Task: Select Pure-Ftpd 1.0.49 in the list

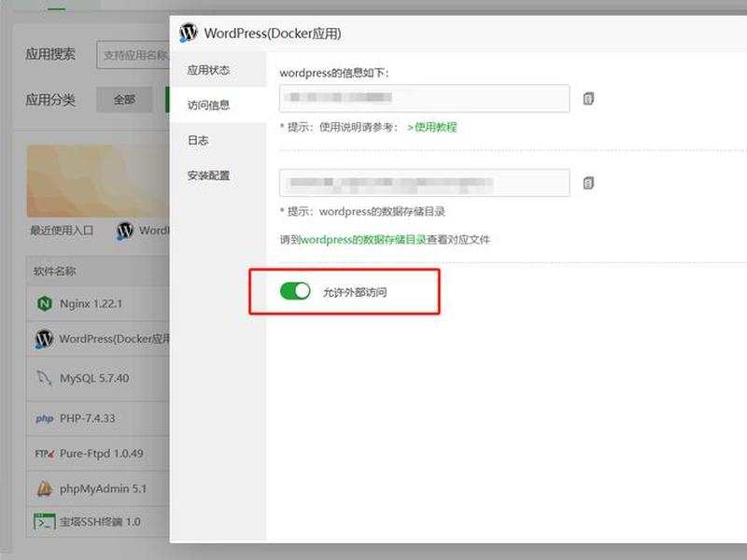Action: [x=101, y=454]
